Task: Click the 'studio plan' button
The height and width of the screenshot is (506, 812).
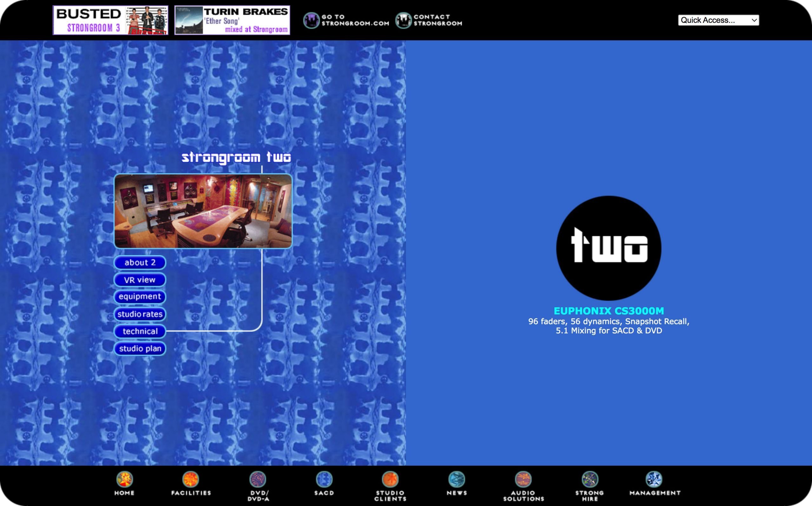Action: [x=140, y=349]
